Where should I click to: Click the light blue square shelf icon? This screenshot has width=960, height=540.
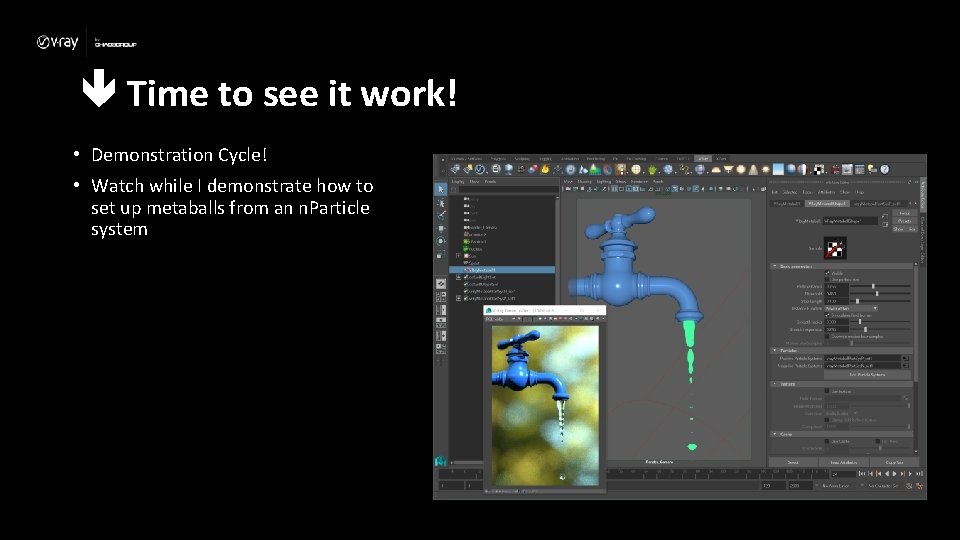(778, 170)
